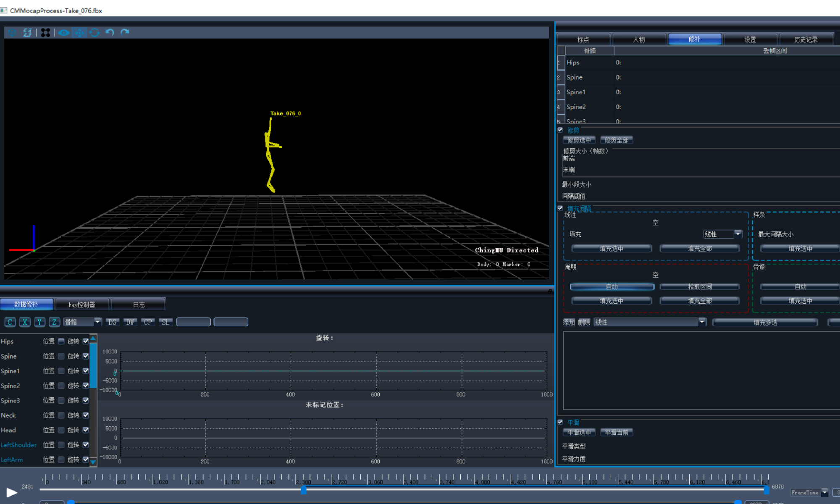Uncheck the 旋转 checkbox for Neck

pos(86,415)
